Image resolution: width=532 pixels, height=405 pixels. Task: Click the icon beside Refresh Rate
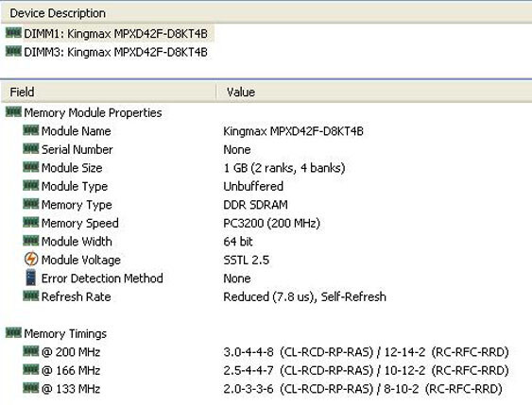click(x=31, y=295)
